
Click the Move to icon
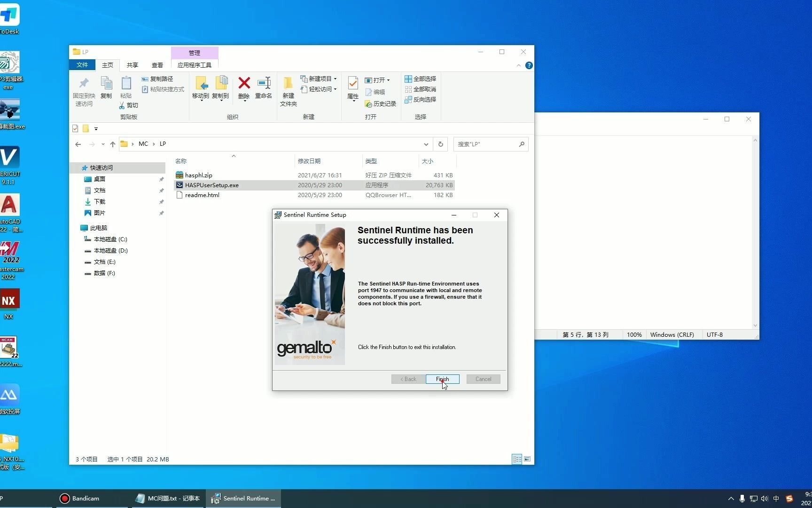pyautogui.click(x=201, y=83)
